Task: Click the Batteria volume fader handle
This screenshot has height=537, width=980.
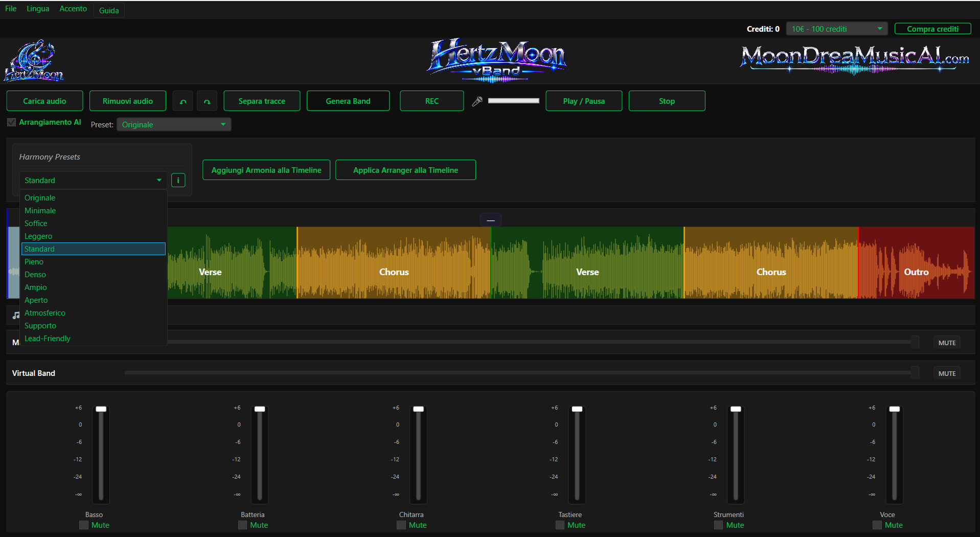Action: [x=260, y=409]
